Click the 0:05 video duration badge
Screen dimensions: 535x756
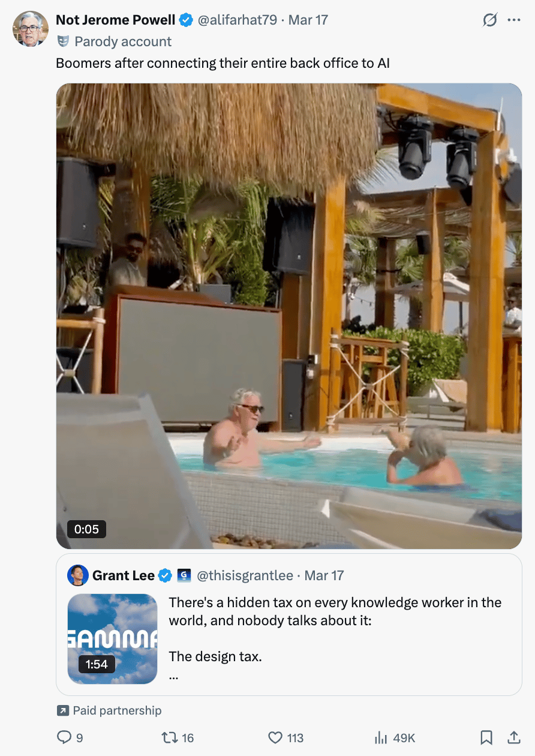(86, 529)
